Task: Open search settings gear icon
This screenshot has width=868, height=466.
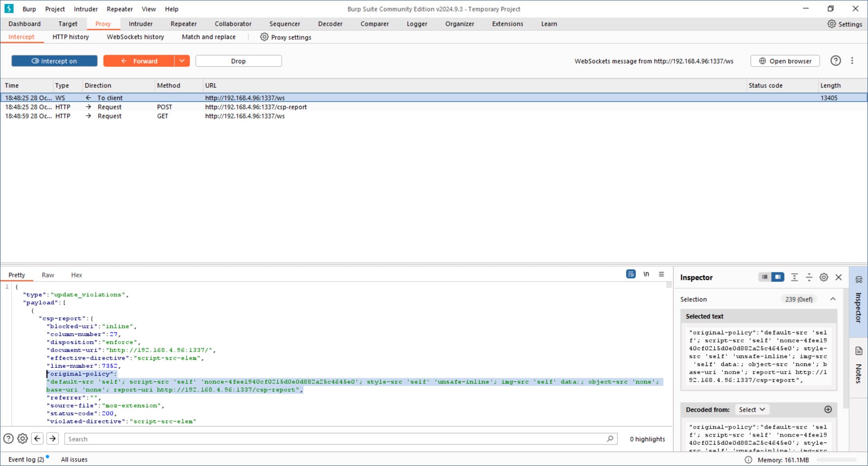Action: pos(23,438)
